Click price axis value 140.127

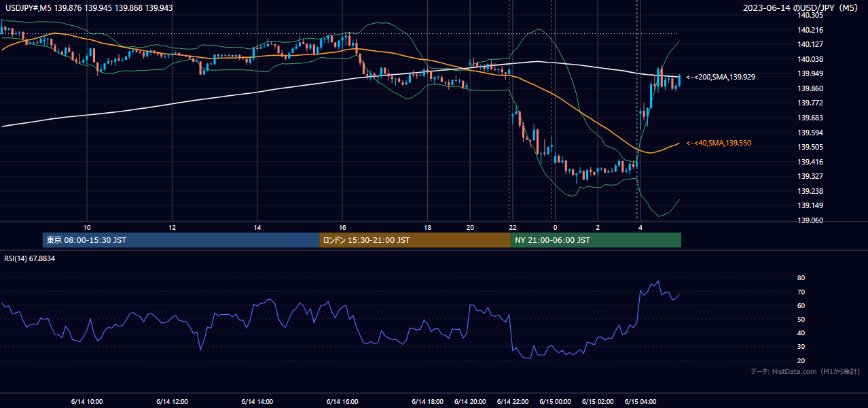point(811,45)
